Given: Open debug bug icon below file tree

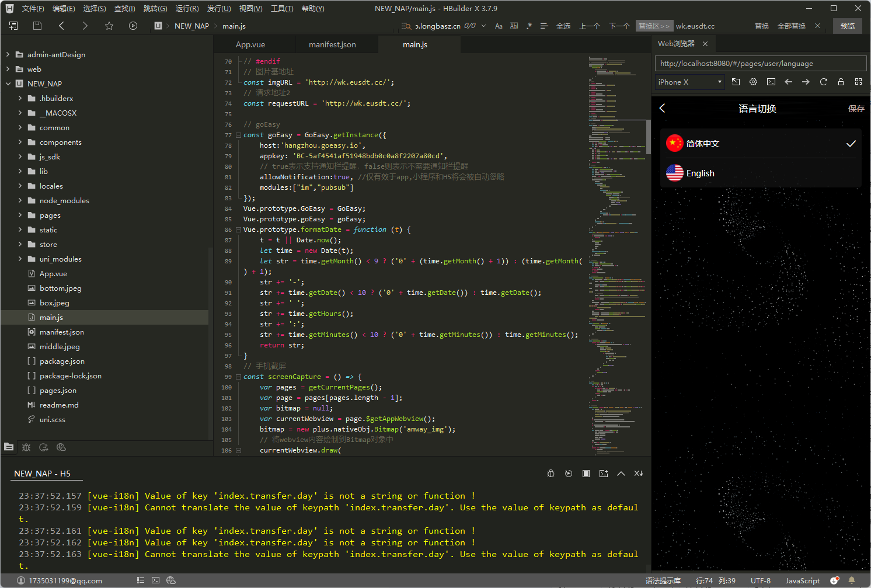Looking at the screenshot, I should click(x=26, y=447).
